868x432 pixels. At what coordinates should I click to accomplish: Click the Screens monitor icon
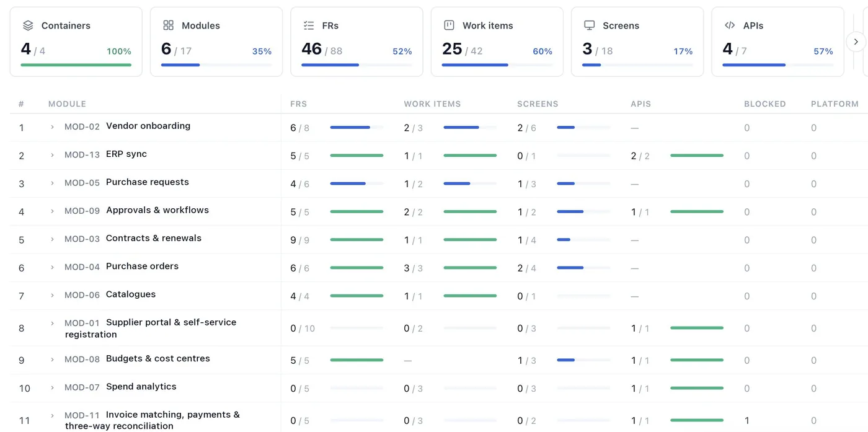pyautogui.click(x=590, y=25)
